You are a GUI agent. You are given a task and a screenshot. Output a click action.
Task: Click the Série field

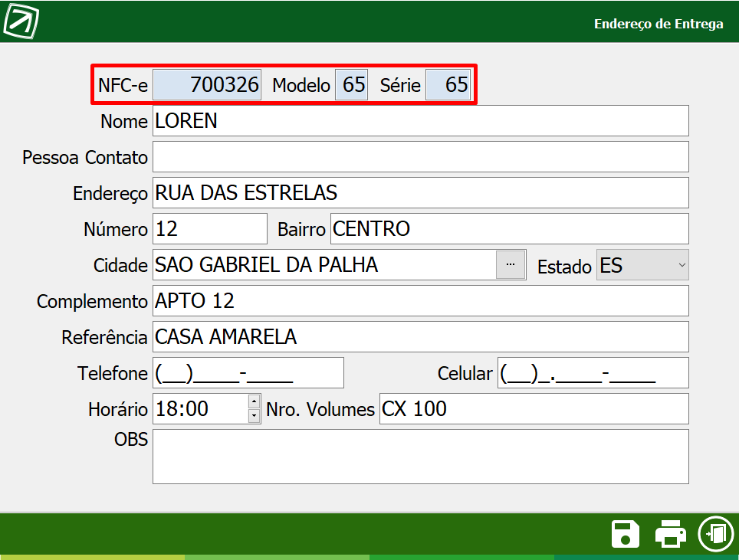(x=448, y=85)
